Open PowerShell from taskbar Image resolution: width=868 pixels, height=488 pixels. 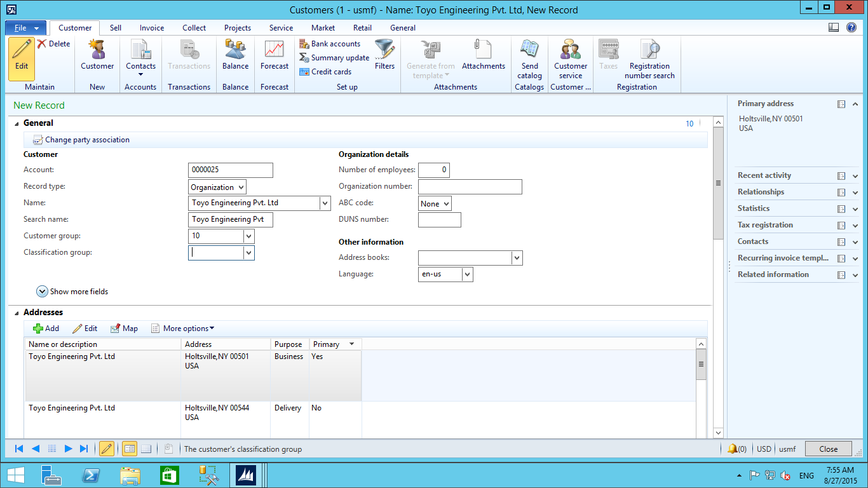point(91,475)
